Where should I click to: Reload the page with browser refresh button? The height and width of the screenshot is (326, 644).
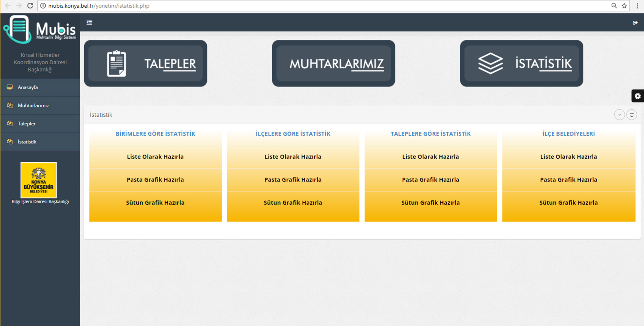pos(30,6)
